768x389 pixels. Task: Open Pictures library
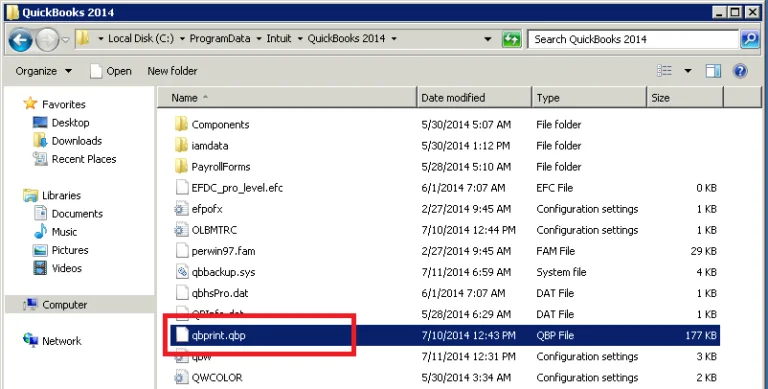pyautogui.click(x=70, y=250)
